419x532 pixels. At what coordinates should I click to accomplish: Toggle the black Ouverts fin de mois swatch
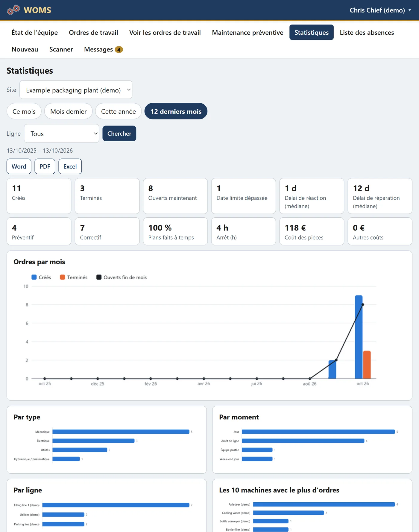(99, 277)
